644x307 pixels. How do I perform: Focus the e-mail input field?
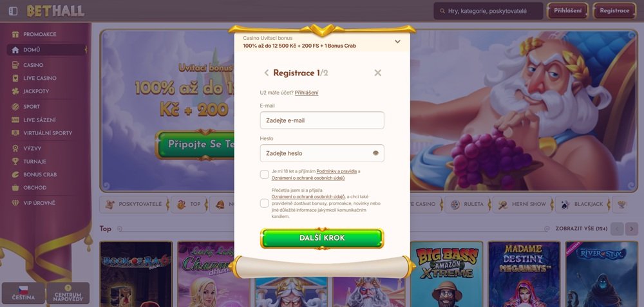point(322,120)
